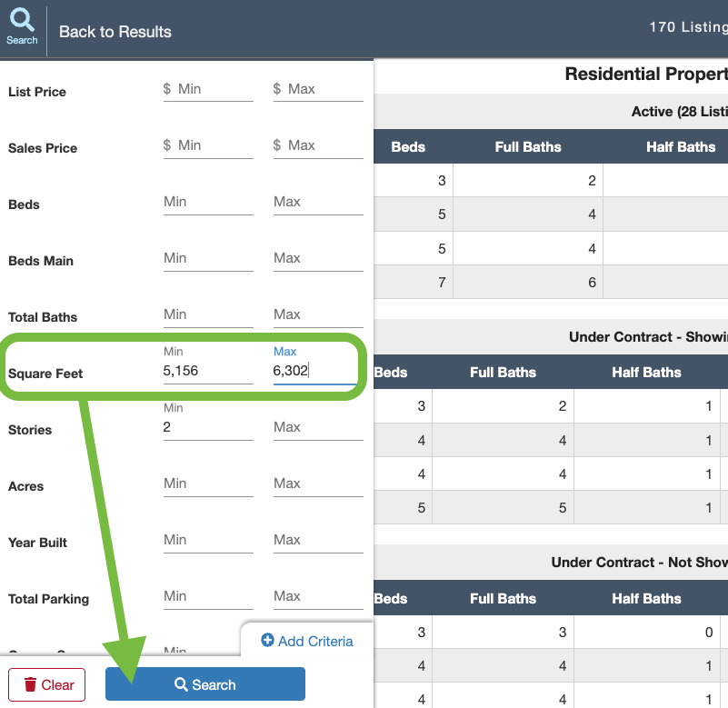This screenshot has width=728, height=708.
Task: Click the '170 Listing' count text
Action: pyautogui.click(x=689, y=27)
